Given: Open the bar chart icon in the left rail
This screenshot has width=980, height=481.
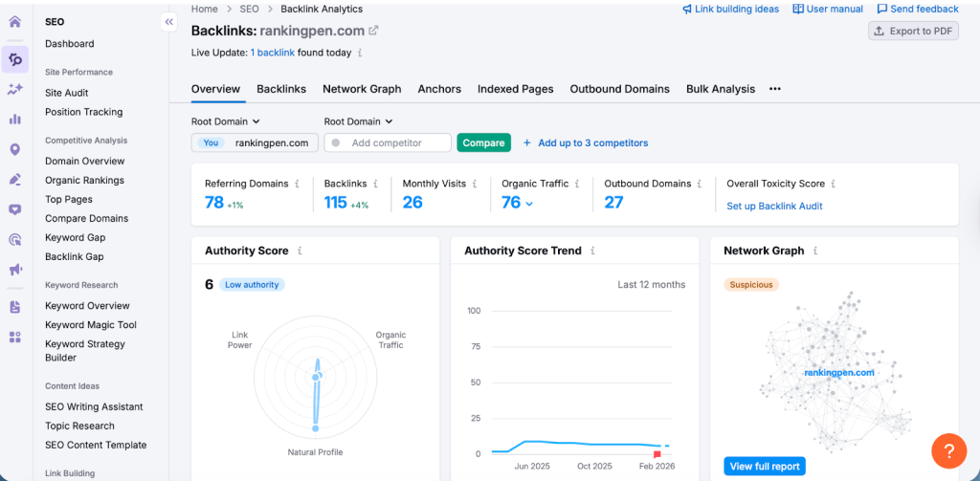Looking at the screenshot, I should point(14,120).
